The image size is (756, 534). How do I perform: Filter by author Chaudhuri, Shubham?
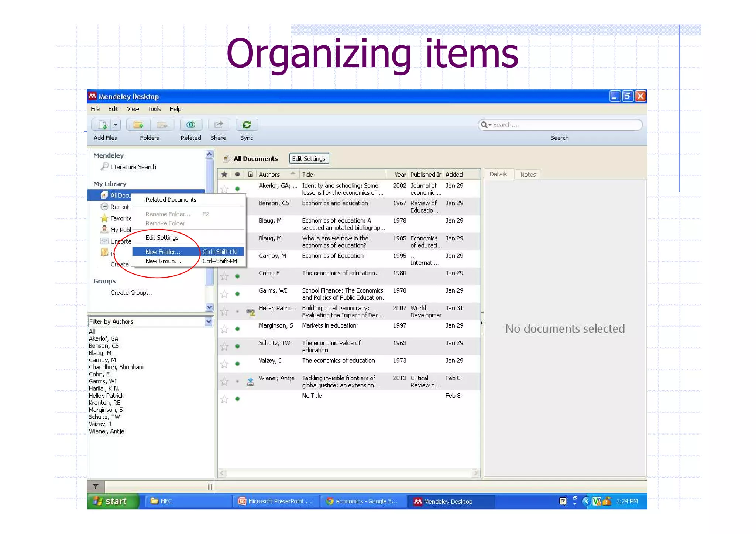pyautogui.click(x=116, y=367)
